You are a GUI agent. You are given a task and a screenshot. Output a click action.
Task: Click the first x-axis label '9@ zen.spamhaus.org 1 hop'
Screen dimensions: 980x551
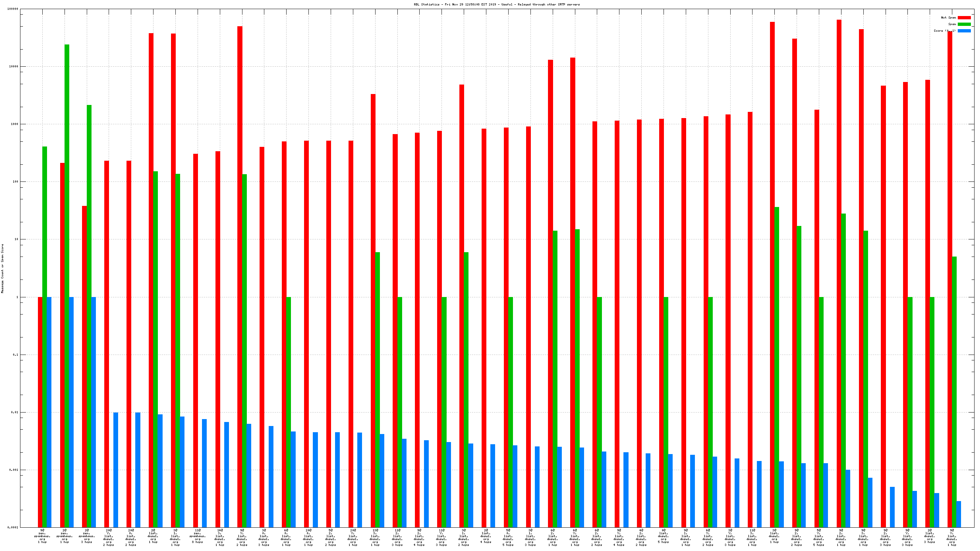tap(42, 536)
